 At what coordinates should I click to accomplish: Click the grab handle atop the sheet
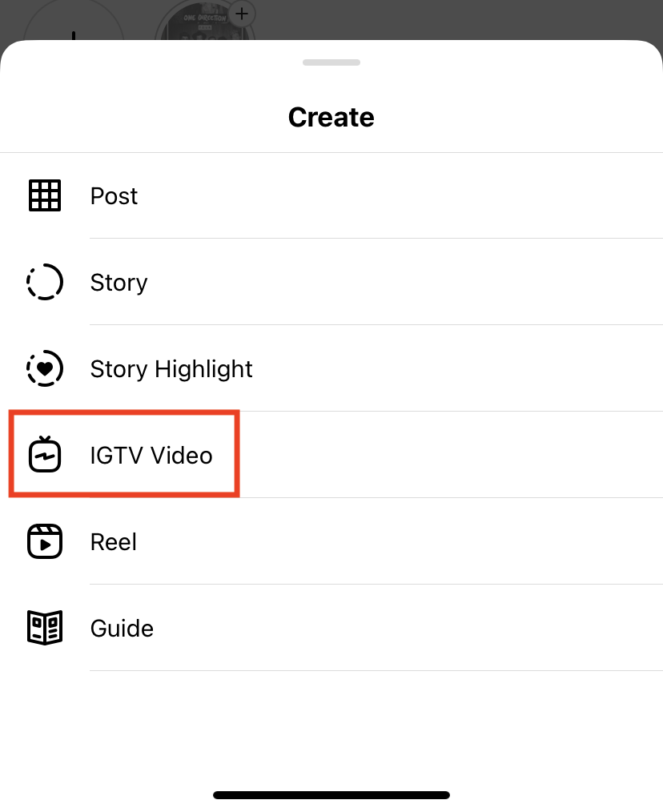click(x=331, y=62)
